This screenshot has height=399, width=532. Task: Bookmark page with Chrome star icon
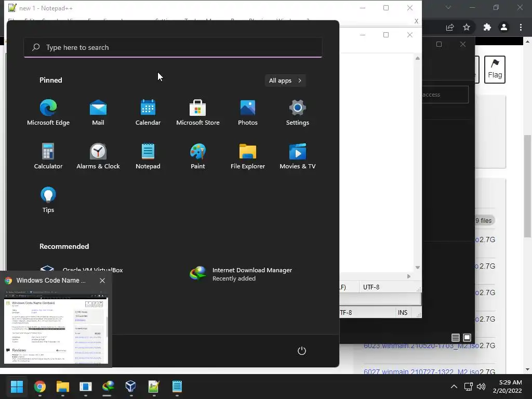pyautogui.click(x=467, y=27)
